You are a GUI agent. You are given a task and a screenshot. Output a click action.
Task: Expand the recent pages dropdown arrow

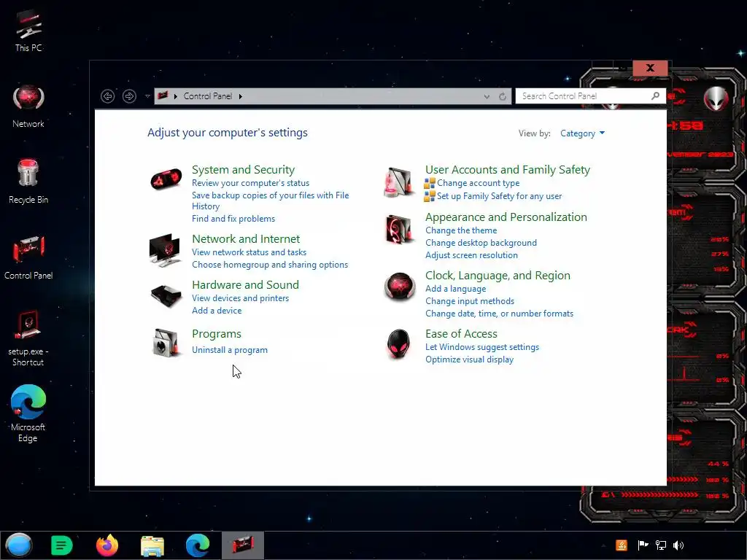[147, 96]
